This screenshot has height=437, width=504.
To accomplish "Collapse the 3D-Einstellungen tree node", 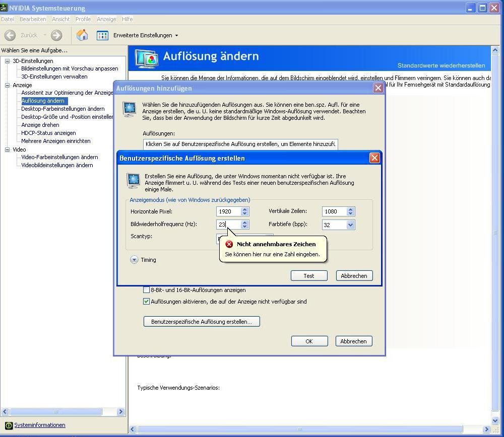I will tap(7, 61).
